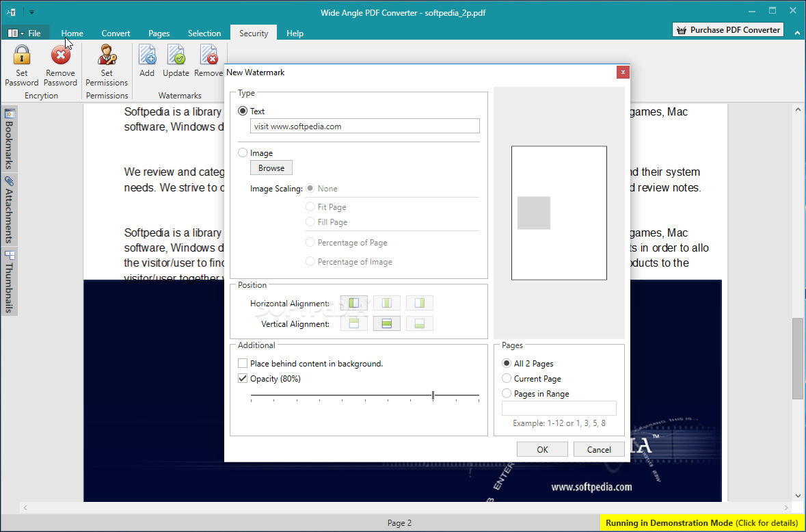Screen dimensions: 806x532
Task: Set vertical alignment to middle
Action: 386,323
